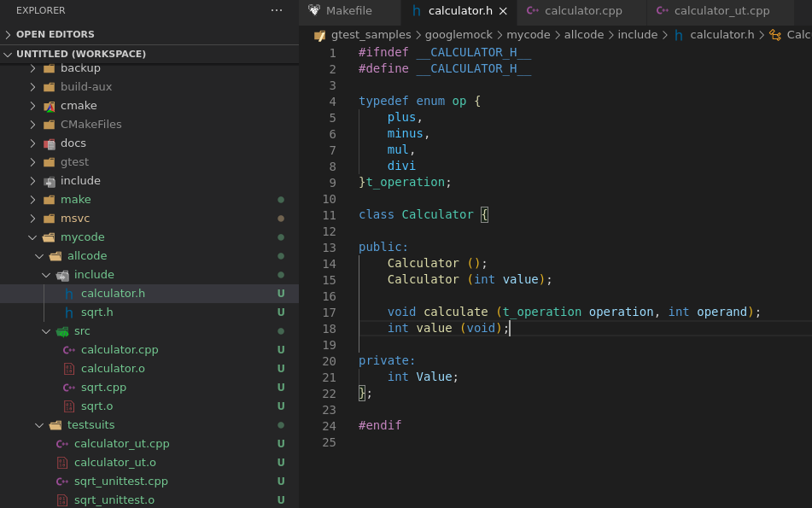Click the C++ icon beside sqrt_unittest.cpp
This screenshot has height=508, width=812.
click(62, 481)
